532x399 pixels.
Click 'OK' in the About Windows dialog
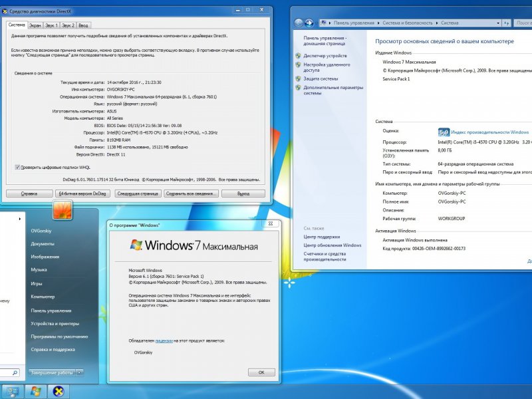click(261, 372)
